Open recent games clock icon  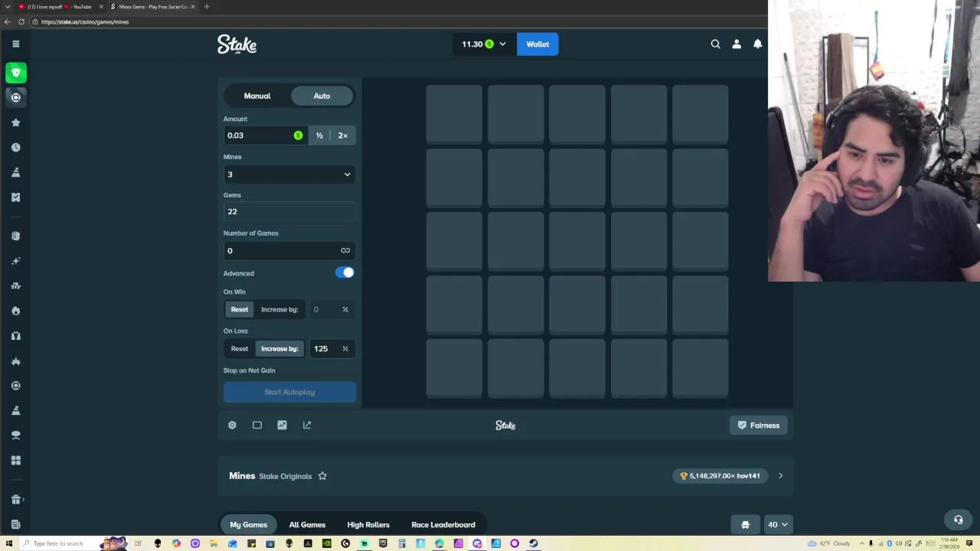[15, 147]
